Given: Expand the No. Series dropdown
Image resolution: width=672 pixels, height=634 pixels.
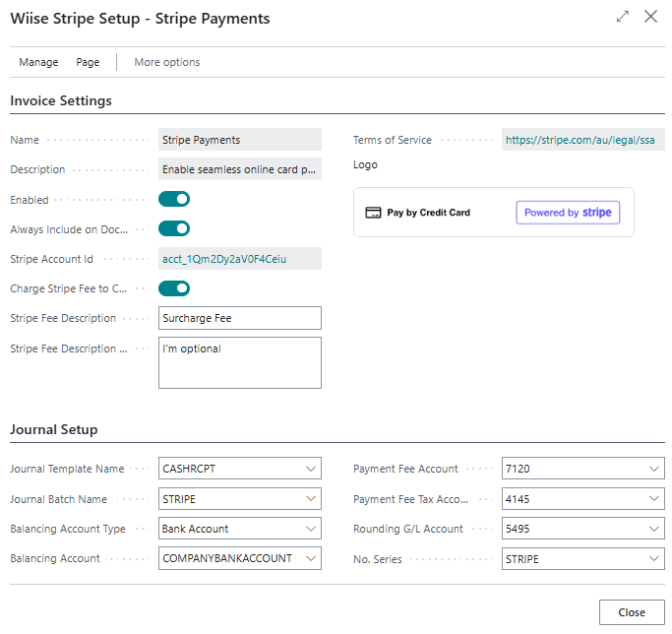Looking at the screenshot, I should point(654,558).
